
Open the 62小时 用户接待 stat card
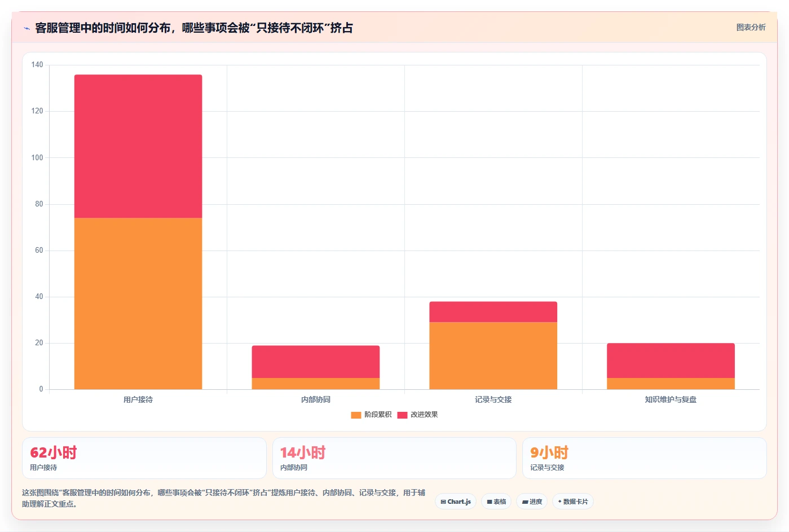point(144,458)
